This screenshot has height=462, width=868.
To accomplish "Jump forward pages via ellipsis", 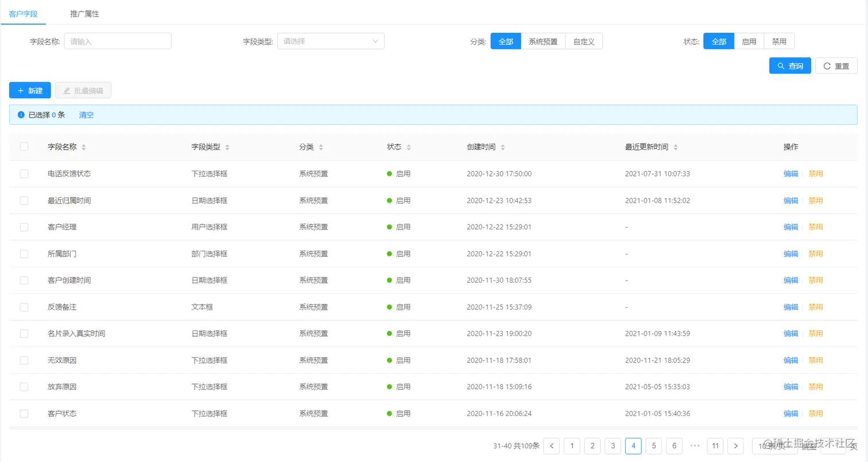I will point(695,445).
